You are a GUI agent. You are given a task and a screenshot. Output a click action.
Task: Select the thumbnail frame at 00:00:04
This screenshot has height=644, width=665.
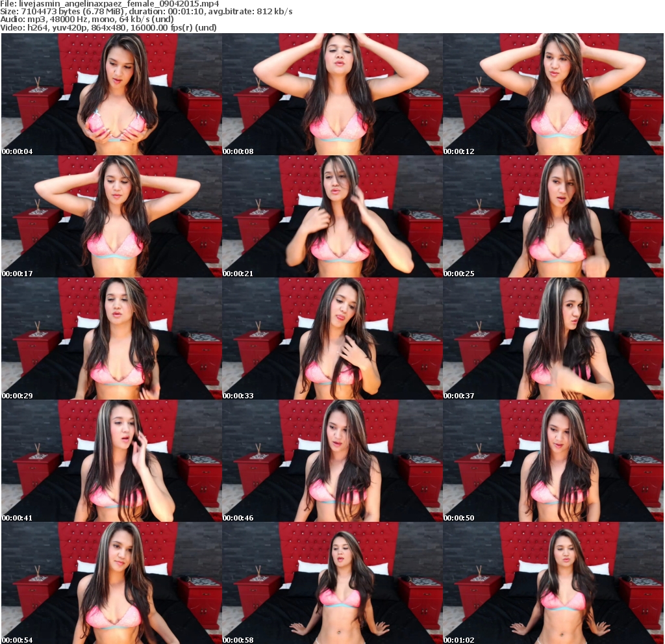coord(112,94)
